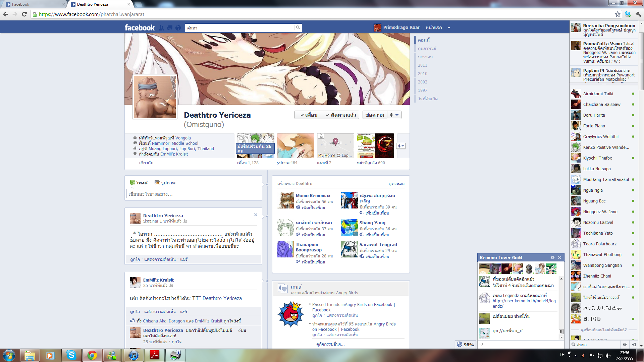Click the Message (ข้อความ) button
This screenshot has width=644, height=362.
[x=375, y=115]
